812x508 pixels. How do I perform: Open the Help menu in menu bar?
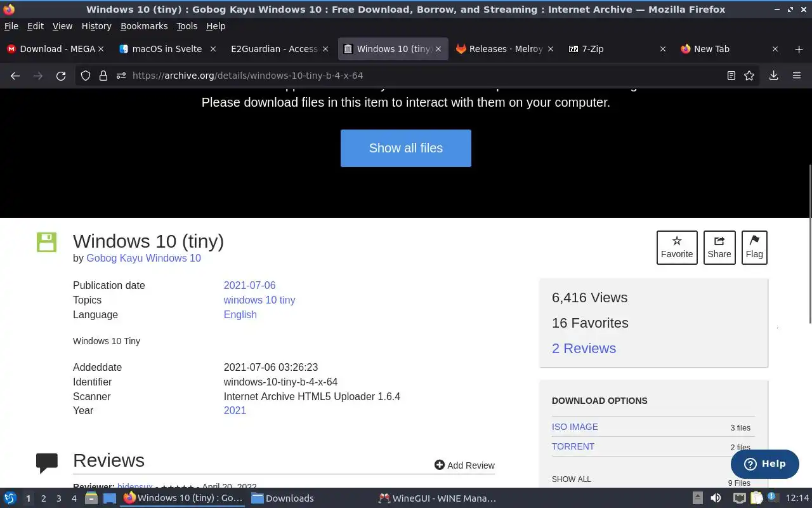pyautogui.click(x=216, y=26)
